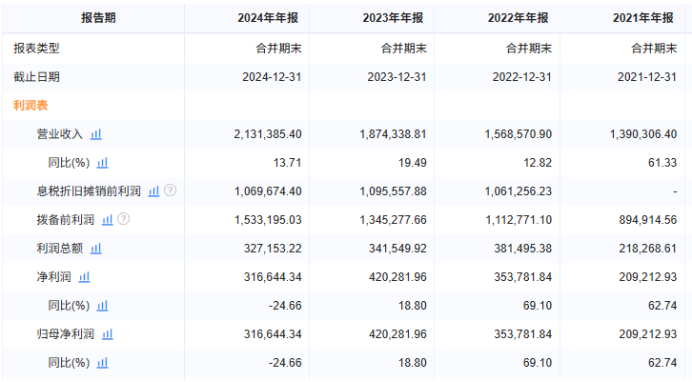692x382 pixels.
Task: Click help question mark beside 息税折旧摊销前利润
Action: (170, 191)
